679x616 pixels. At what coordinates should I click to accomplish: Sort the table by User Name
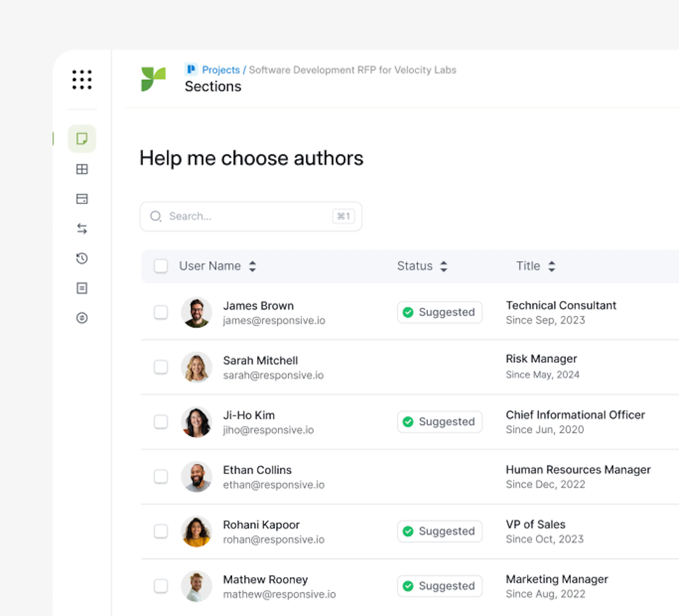253,266
